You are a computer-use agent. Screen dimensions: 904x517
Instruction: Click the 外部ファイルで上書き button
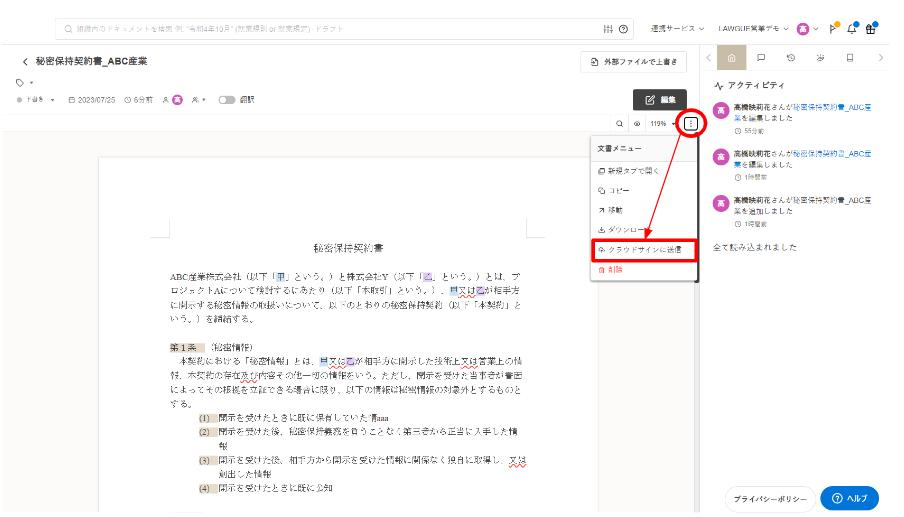[634, 62]
